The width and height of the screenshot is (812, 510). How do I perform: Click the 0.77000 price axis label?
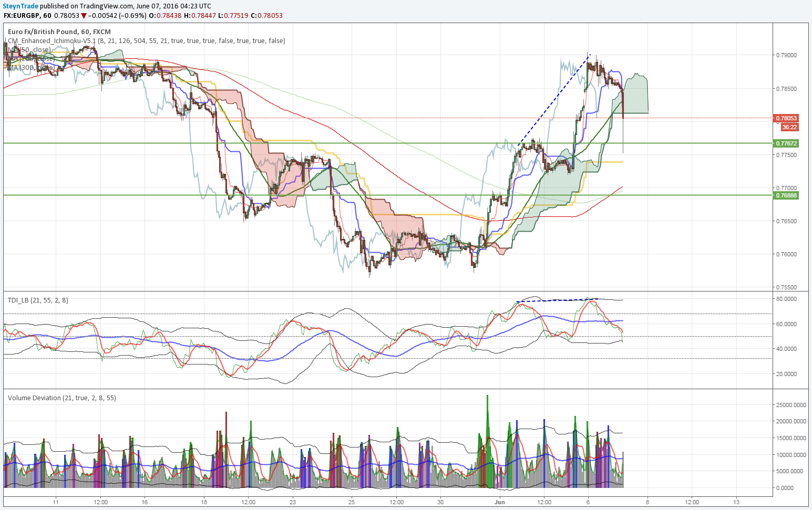[786, 188]
